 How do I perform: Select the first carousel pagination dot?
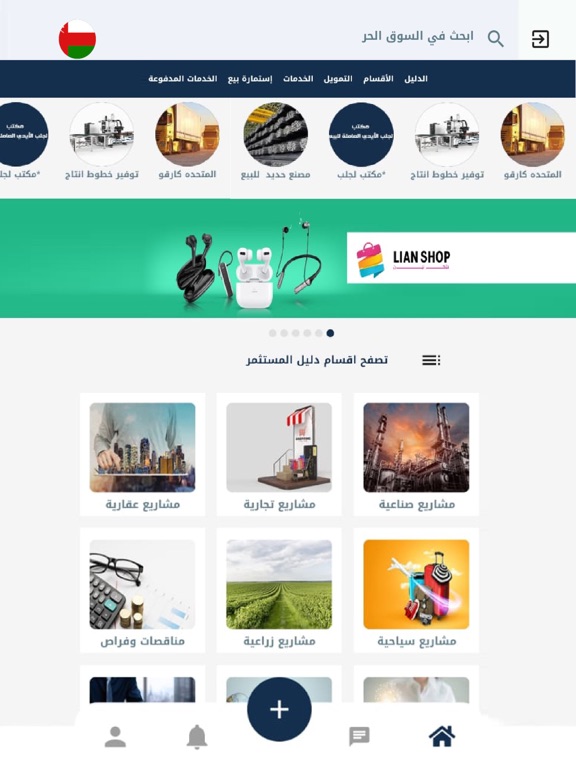coord(272,333)
